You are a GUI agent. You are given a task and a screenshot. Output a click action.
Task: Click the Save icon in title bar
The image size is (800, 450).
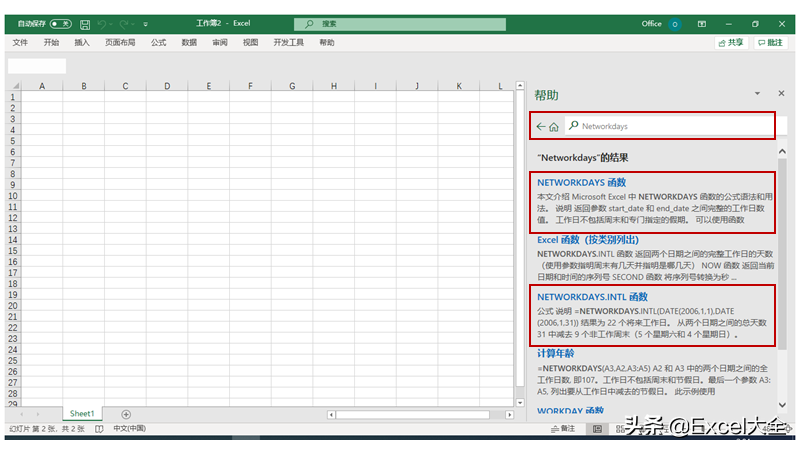click(85, 24)
